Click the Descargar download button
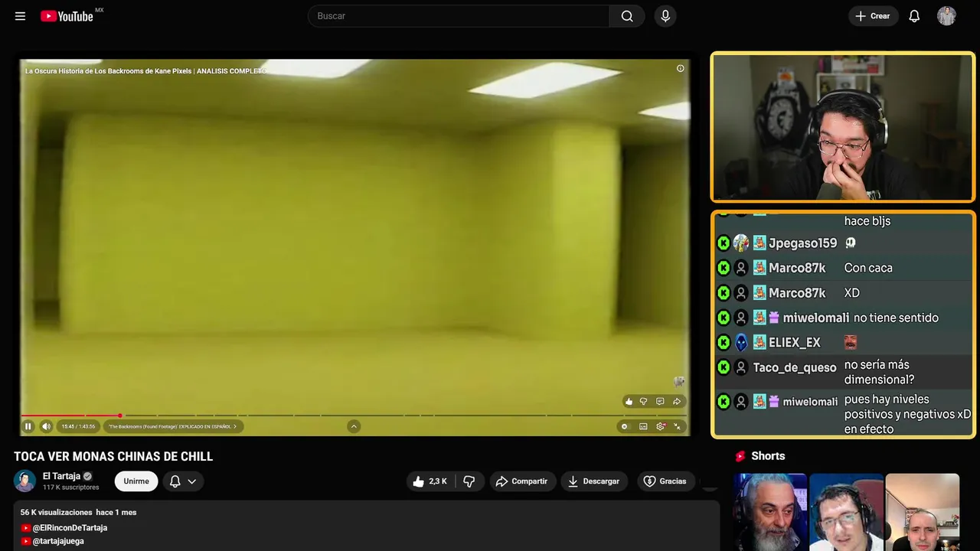 click(x=594, y=481)
